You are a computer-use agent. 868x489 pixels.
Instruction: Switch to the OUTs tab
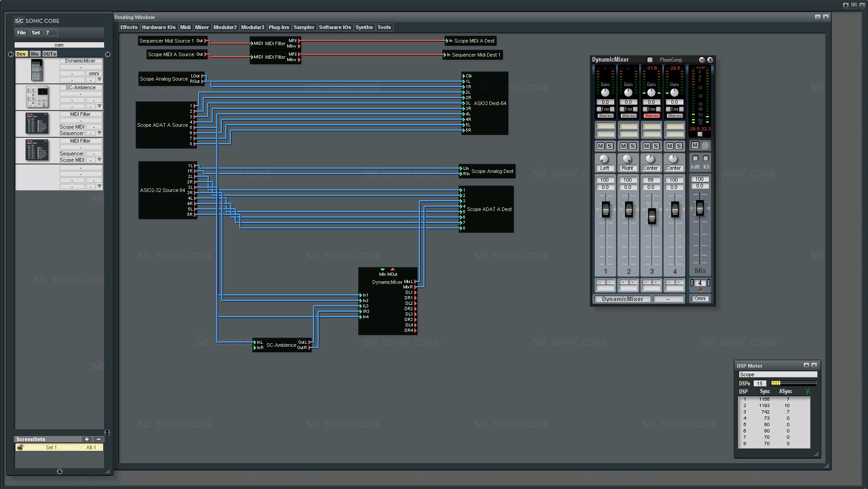[x=50, y=54]
